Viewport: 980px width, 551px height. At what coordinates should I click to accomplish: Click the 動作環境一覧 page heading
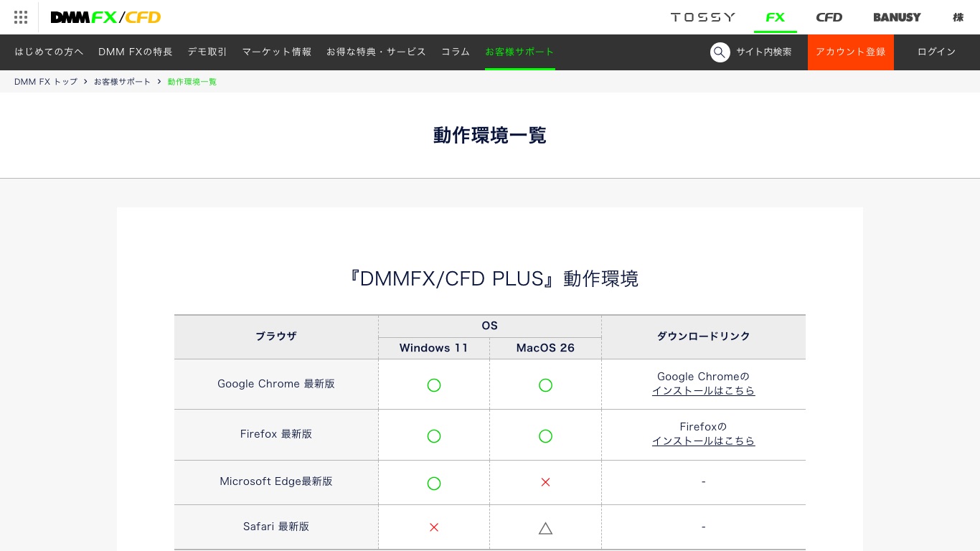(x=490, y=135)
